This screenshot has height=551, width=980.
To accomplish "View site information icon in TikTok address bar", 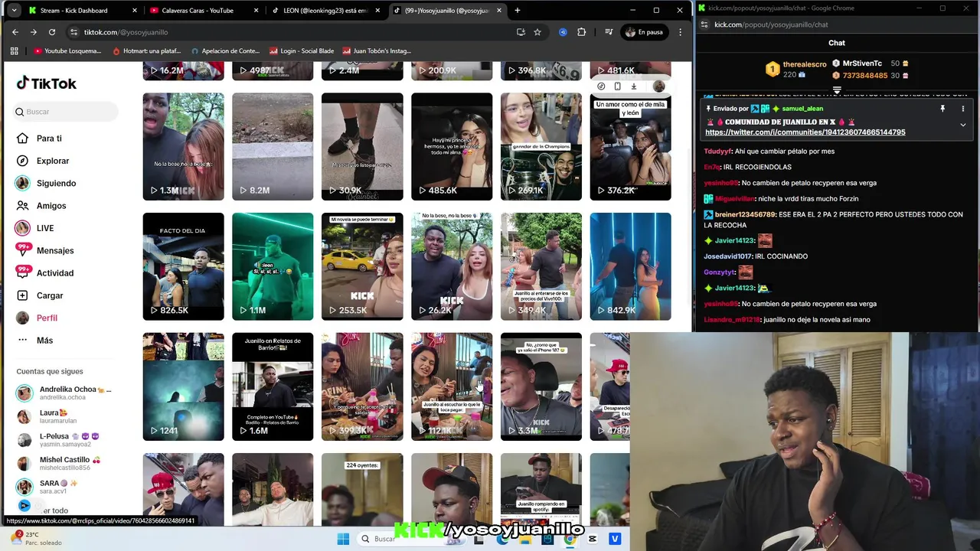I will click(73, 32).
